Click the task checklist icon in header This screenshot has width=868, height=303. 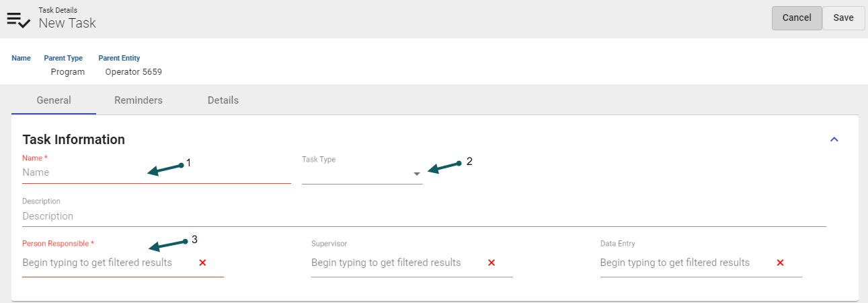pyautogui.click(x=18, y=19)
